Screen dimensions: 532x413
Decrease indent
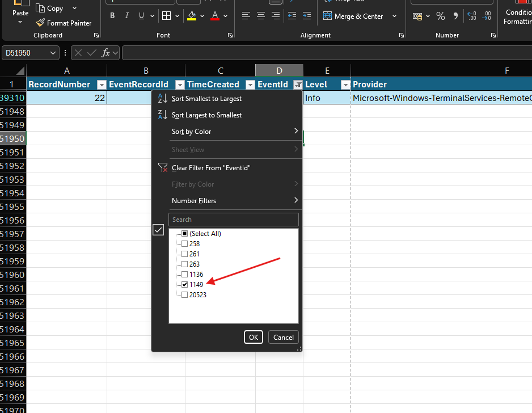pos(292,16)
